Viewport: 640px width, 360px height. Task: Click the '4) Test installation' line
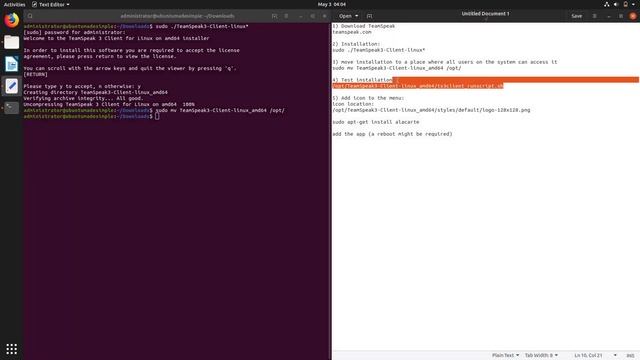362,80
